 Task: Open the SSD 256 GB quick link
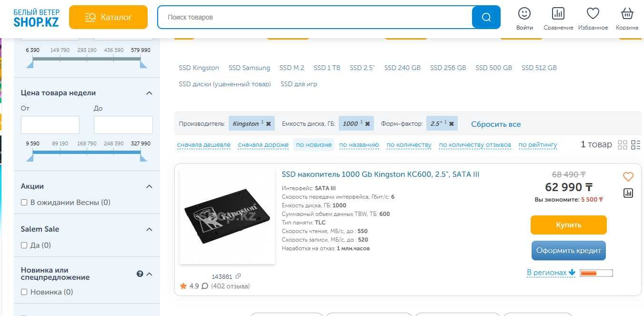448,68
